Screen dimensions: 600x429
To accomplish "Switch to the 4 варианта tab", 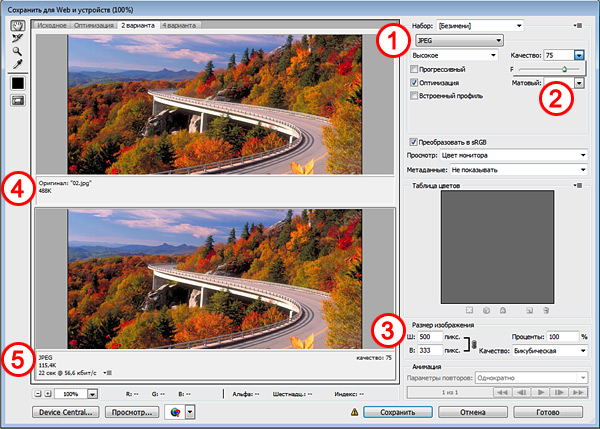I will (179, 25).
